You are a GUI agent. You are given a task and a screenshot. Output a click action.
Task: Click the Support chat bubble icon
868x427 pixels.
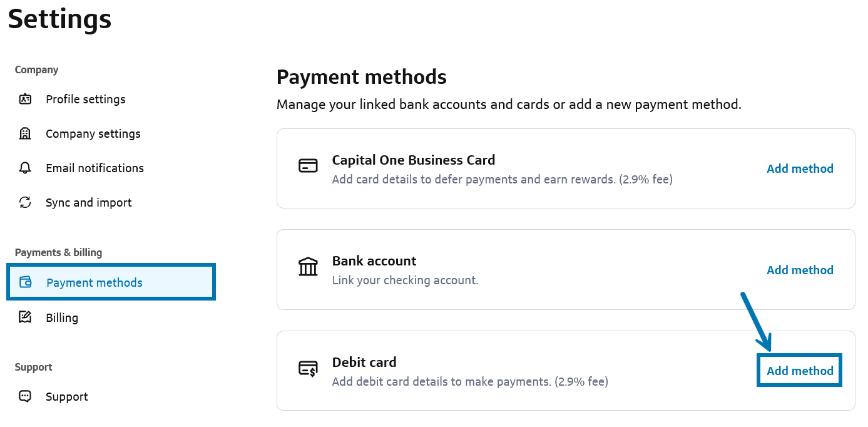(25, 396)
